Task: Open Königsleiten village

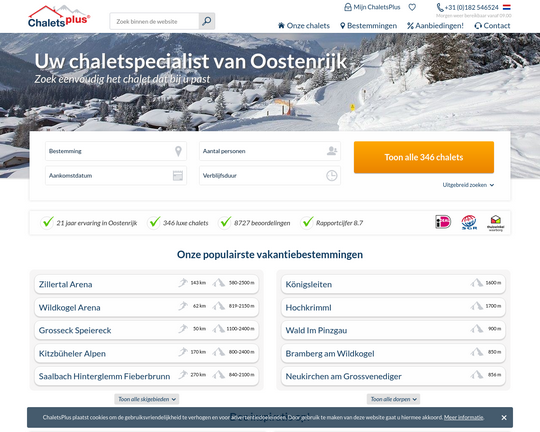Action: coord(393,284)
